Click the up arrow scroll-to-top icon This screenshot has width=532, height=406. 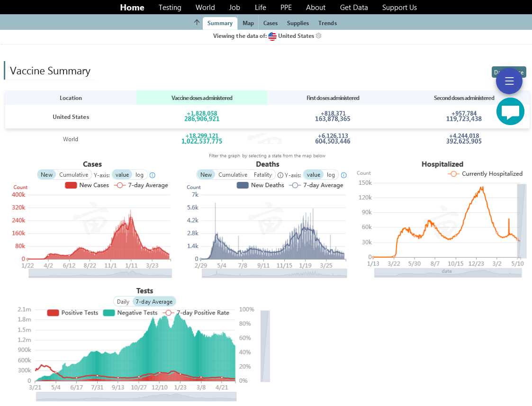pyautogui.click(x=197, y=23)
